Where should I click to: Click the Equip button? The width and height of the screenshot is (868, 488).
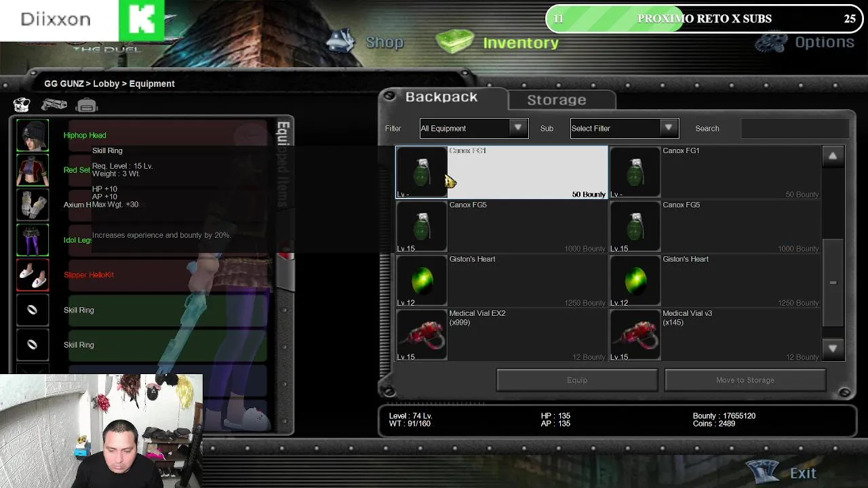coord(577,380)
